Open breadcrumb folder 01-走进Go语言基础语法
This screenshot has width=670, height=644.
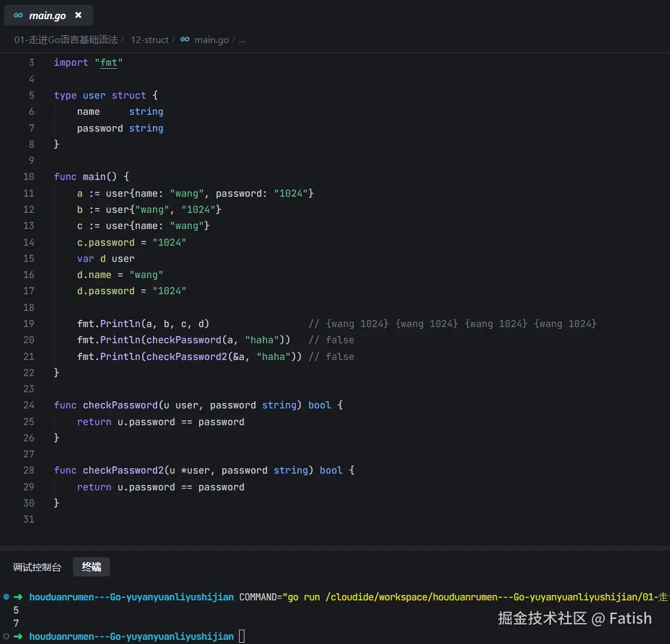tap(66, 40)
